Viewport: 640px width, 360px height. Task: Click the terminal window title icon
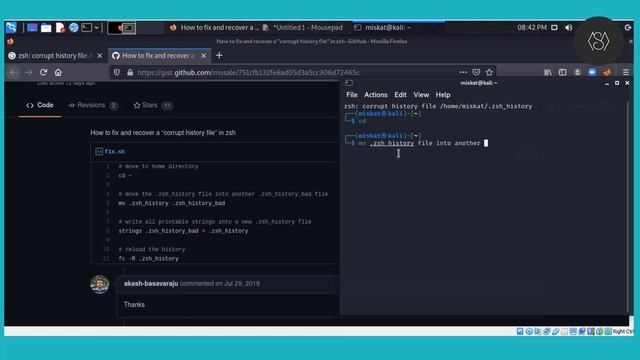(349, 83)
